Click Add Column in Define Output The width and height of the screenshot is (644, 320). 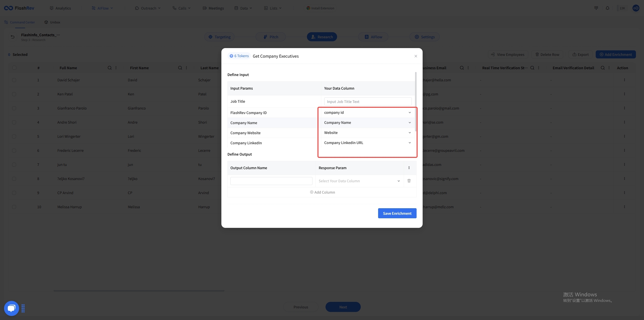[322, 192]
